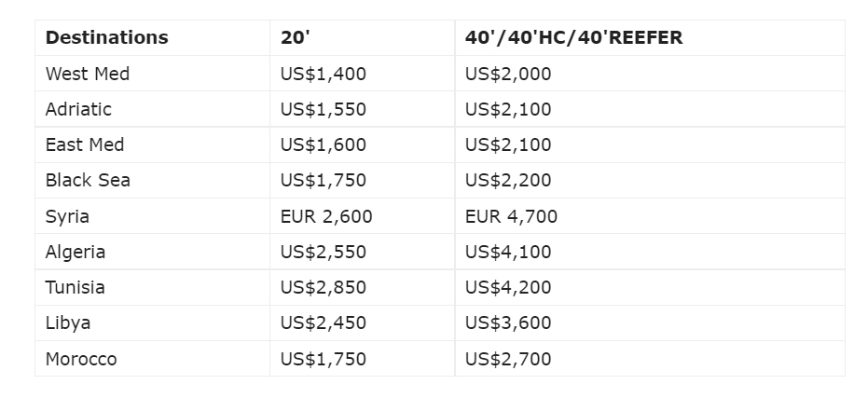Click the EUR 4,700 Syria rate
Image resolution: width=868 pixels, height=398 pixels.
pos(511,216)
